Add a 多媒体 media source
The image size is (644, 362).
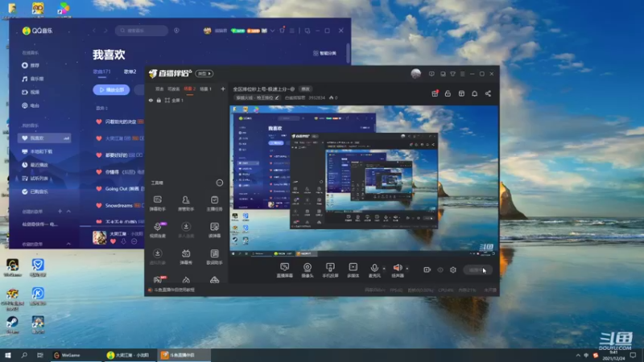coord(353,270)
